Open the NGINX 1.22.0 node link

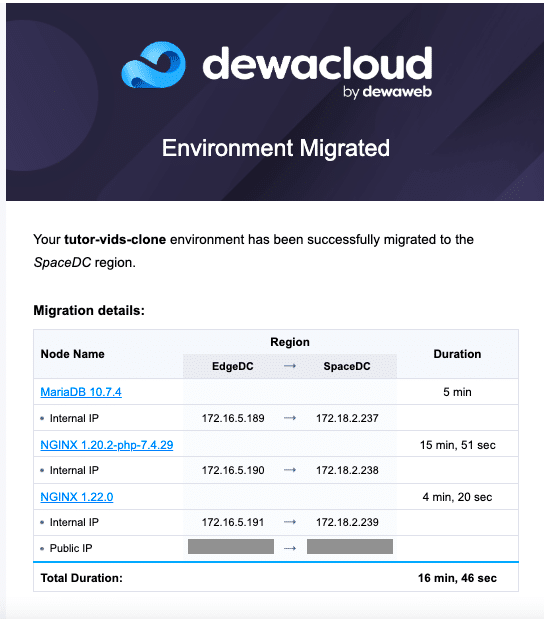click(x=77, y=497)
